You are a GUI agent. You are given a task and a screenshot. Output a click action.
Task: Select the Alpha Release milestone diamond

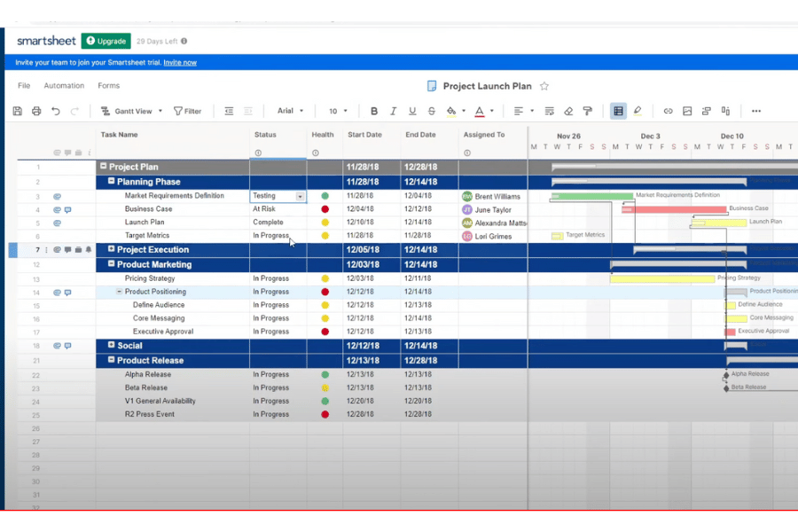point(726,375)
